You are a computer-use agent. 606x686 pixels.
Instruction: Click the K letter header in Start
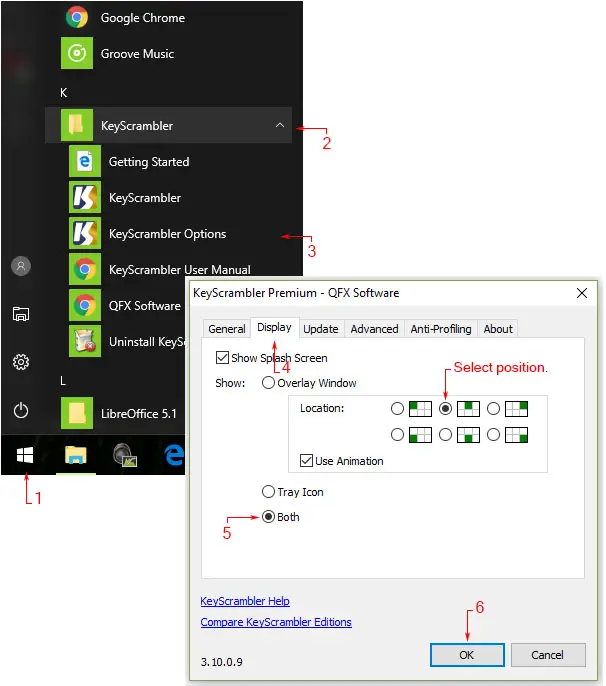click(64, 93)
